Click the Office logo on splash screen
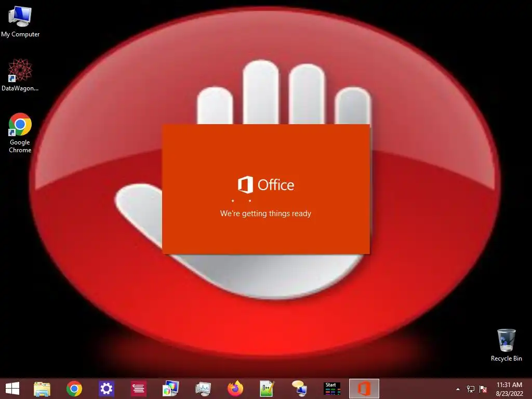532x399 pixels. point(266,184)
